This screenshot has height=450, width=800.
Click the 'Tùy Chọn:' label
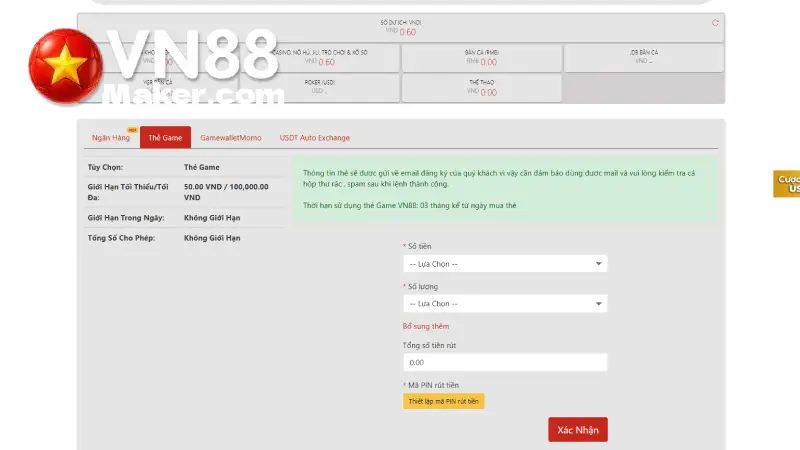pyautogui.click(x=105, y=167)
